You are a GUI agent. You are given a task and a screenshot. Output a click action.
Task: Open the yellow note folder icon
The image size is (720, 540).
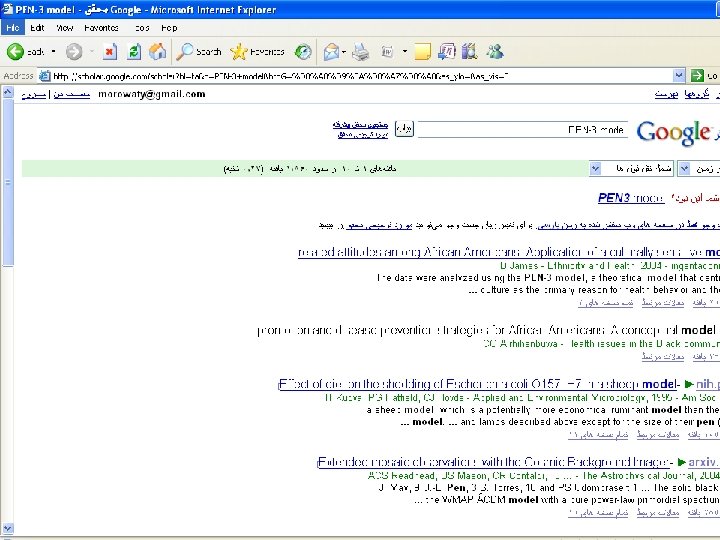pos(422,51)
